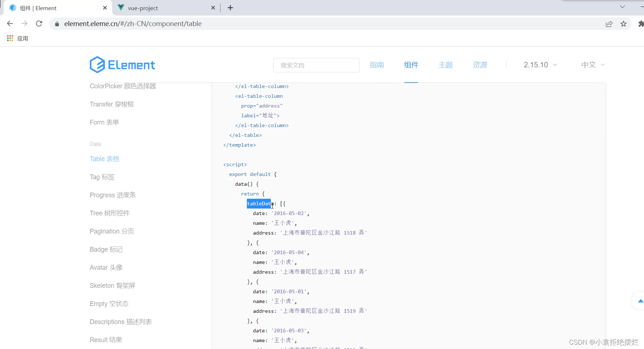644x349 pixels.
Task: Click the data() { code line
Action: pos(247,184)
